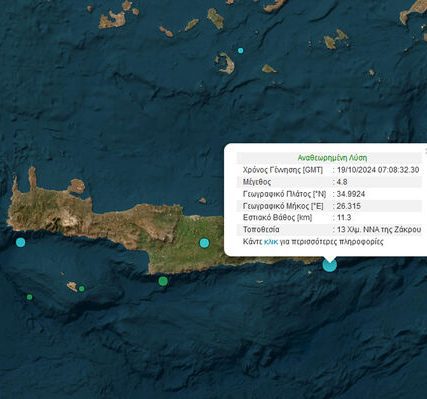This screenshot has width=427, height=399.
Task: Open the 'κλικ' link for more information
Action: point(271,242)
